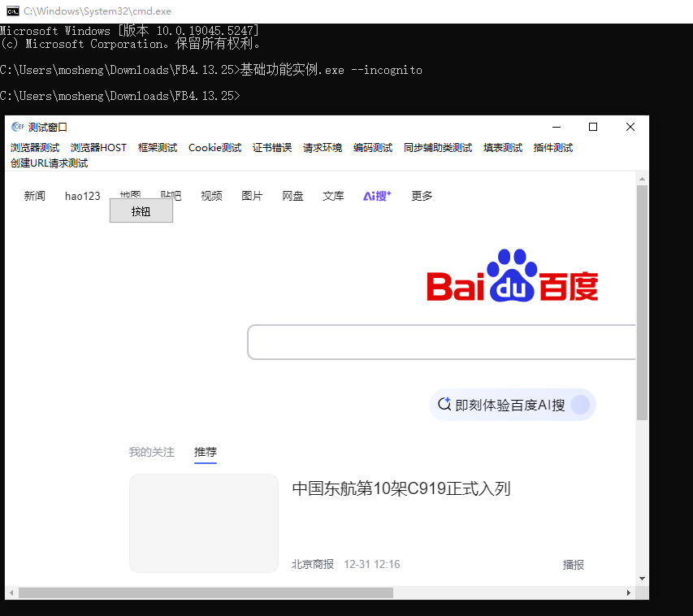This screenshot has height=616, width=693.
Task: Open the 更多 link
Action: 422,196
